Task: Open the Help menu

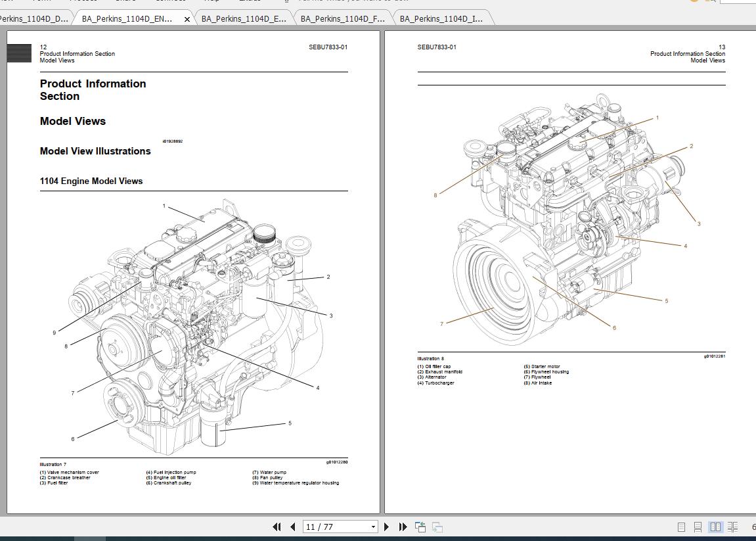Action: pos(211,1)
